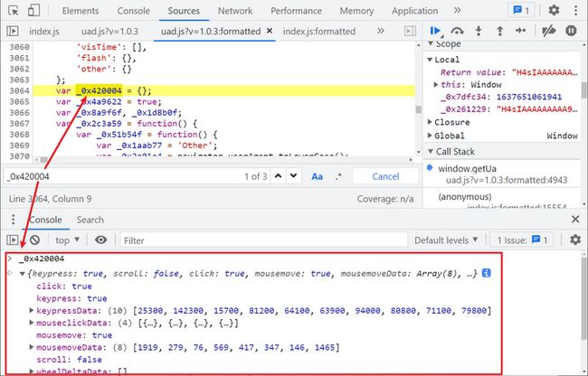The image size is (588, 376).
Task: Show the console sidebar
Action: point(13,240)
